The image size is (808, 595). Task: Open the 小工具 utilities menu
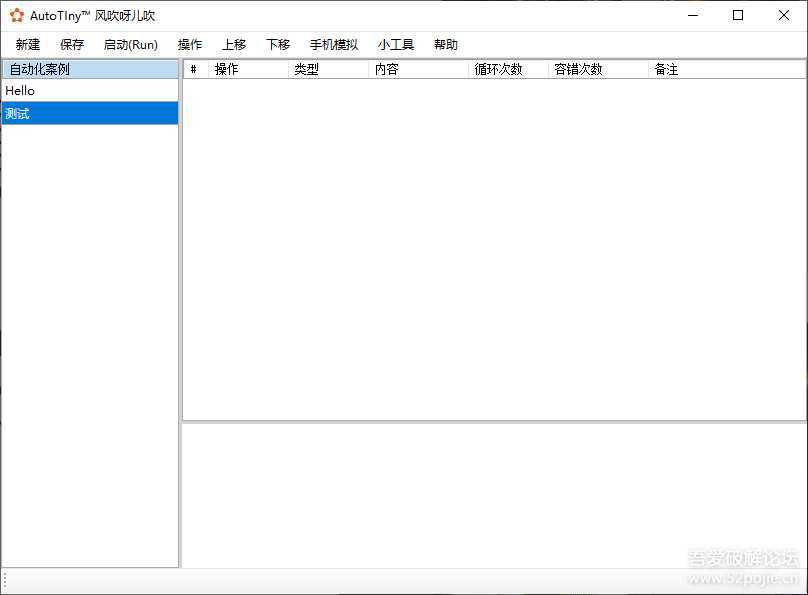(x=396, y=44)
